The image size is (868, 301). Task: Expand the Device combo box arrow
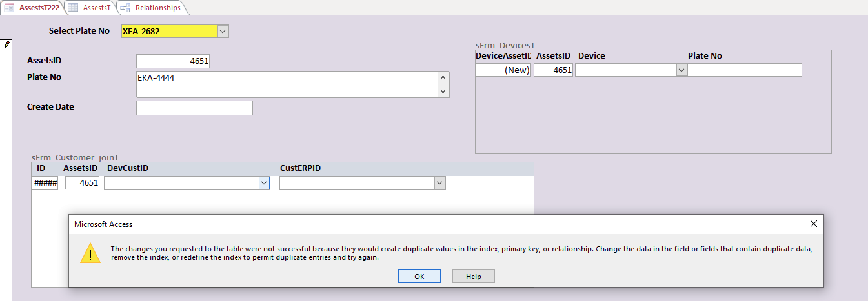click(681, 70)
